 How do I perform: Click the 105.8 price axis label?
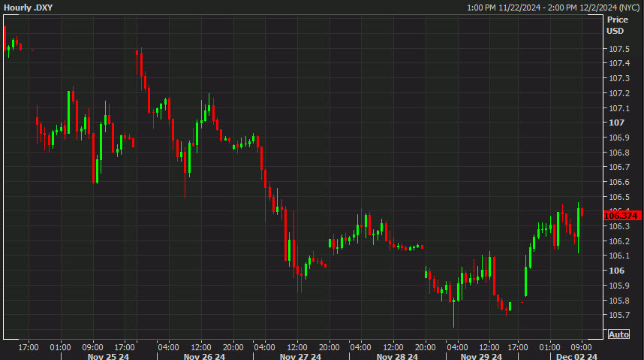pyautogui.click(x=619, y=301)
